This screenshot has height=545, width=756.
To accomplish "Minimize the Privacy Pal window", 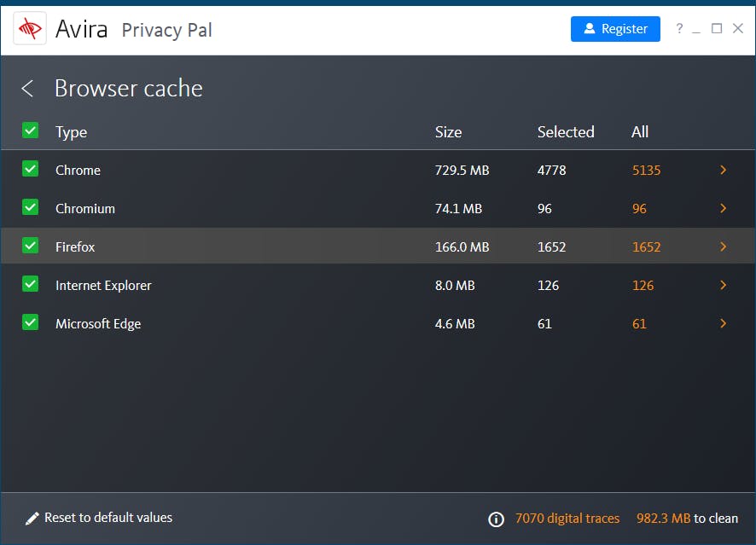I will (697, 29).
